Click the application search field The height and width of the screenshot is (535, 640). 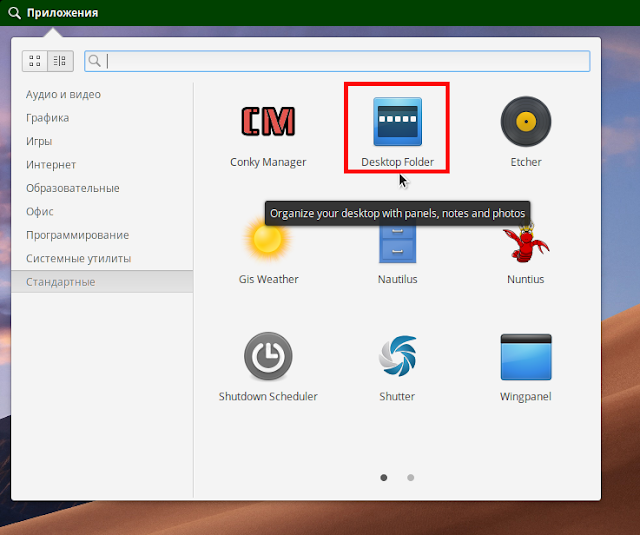click(337, 61)
